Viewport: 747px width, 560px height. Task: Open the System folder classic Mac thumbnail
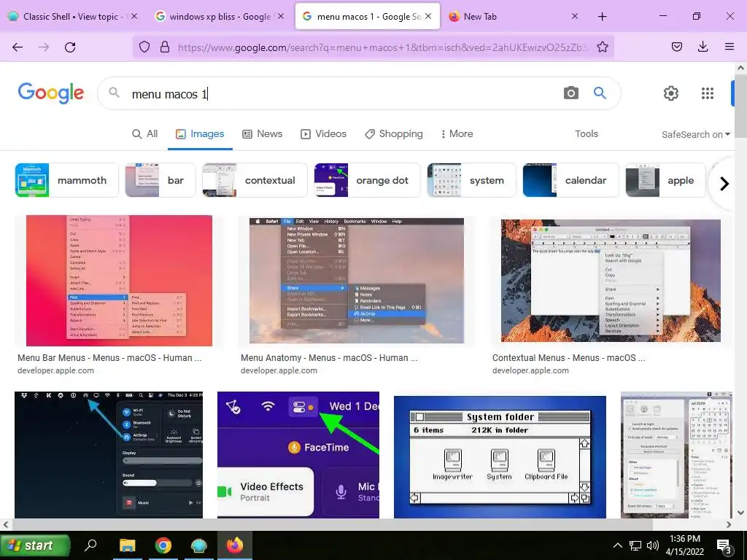[x=500, y=456]
